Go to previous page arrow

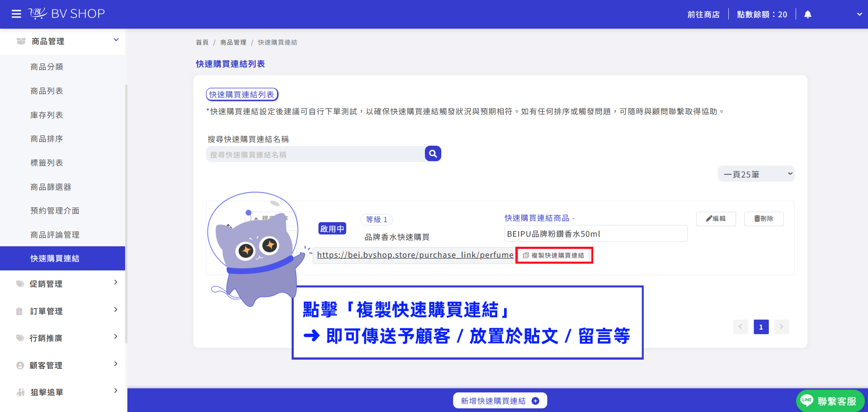point(741,326)
